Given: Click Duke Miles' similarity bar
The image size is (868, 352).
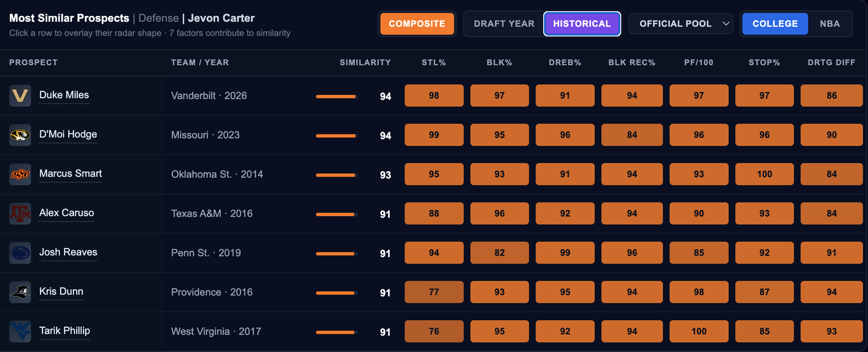Looking at the screenshot, I should [336, 97].
